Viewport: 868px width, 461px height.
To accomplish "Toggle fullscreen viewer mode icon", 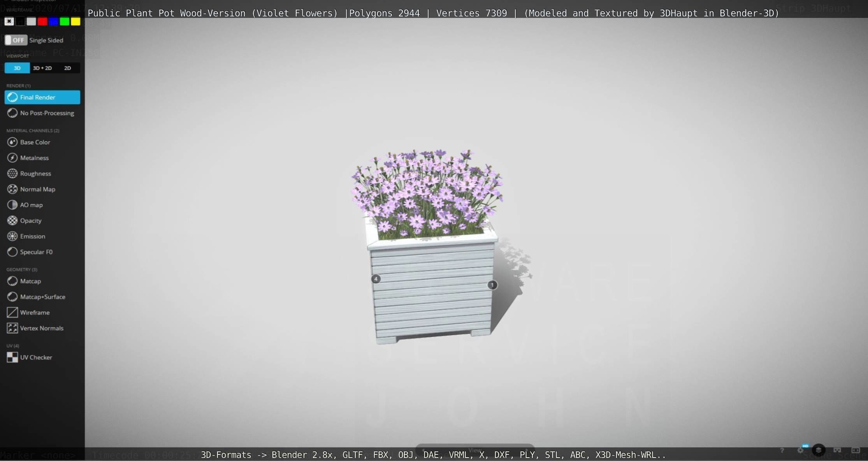I will [x=856, y=450].
